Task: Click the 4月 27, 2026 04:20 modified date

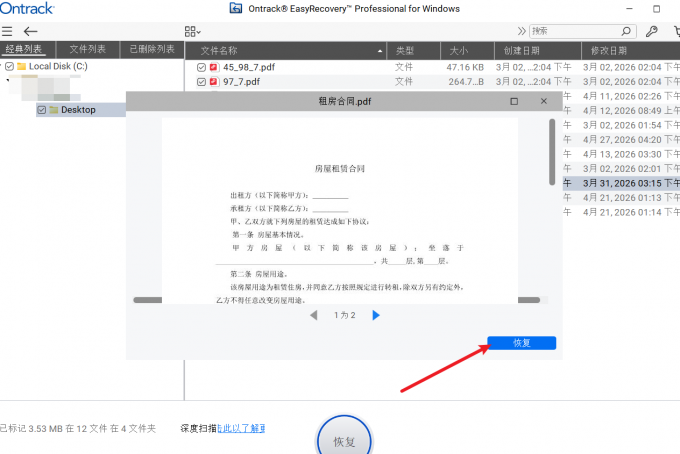Action: [x=631, y=140]
